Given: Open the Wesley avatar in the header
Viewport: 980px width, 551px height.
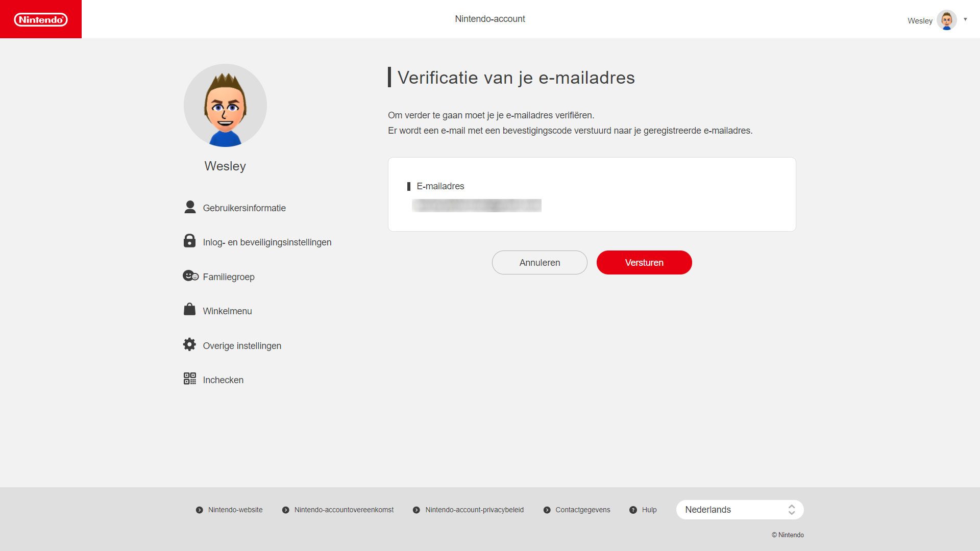Looking at the screenshot, I should [947, 20].
